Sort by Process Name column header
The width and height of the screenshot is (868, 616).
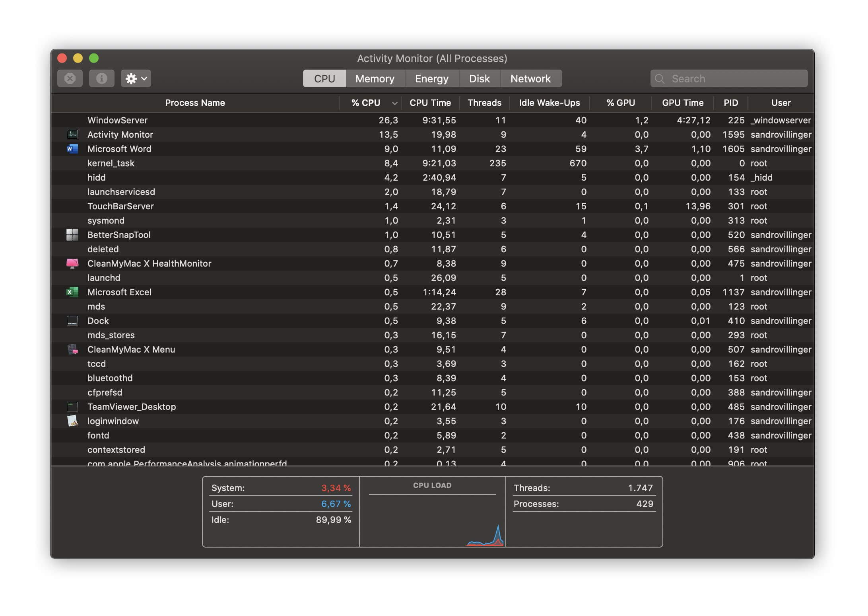click(195, 103)
